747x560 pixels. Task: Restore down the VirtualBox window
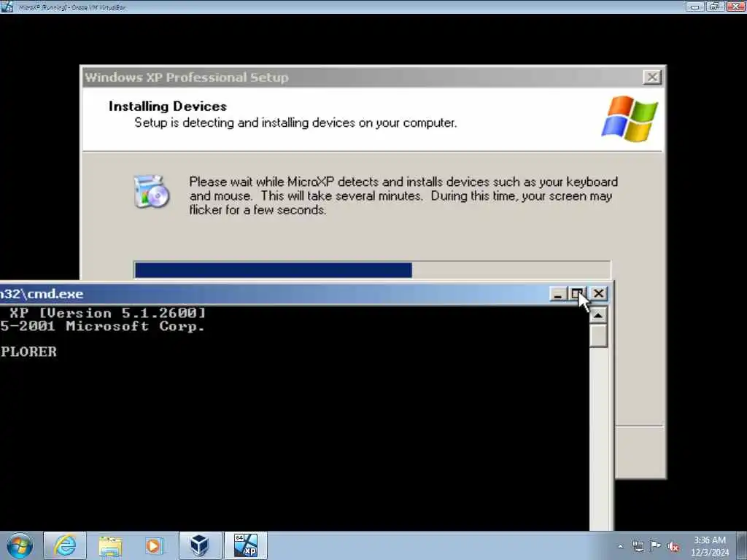point(715,7)
